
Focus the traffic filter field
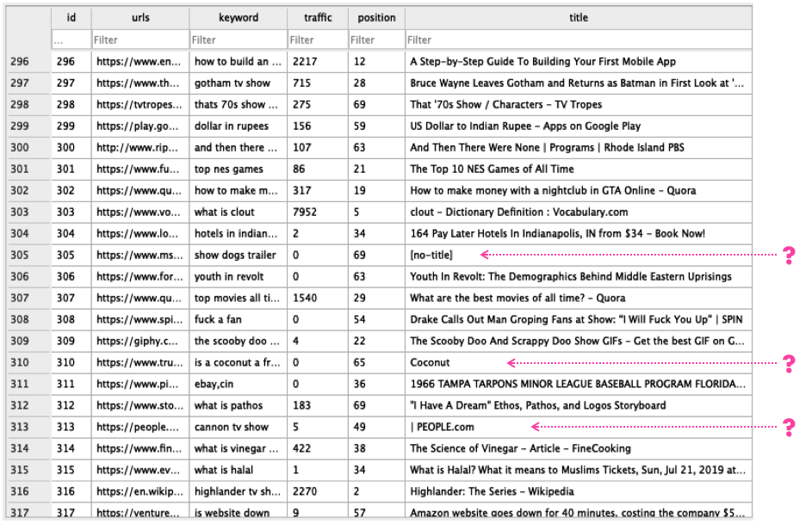tap(317, 40)
